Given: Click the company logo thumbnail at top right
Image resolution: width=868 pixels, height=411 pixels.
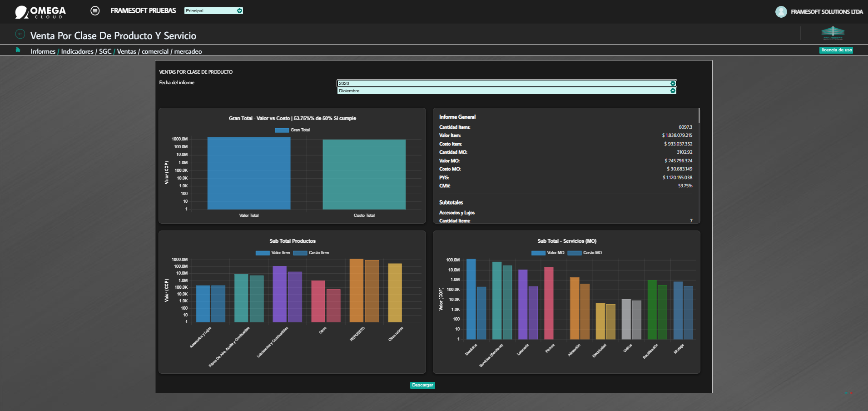Looking at the screenshot, I should pyautogui.click(x=833, y=33).
